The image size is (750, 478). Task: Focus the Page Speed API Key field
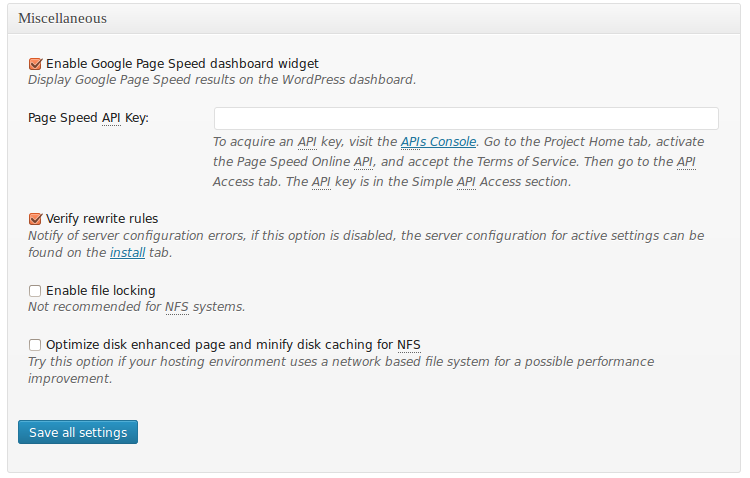coord(466,118)
